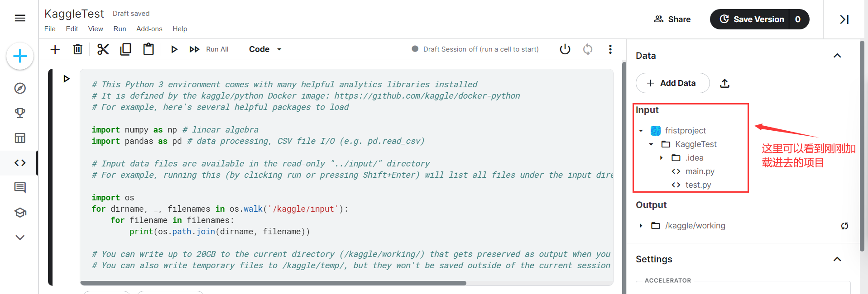
Task: Collapse the right sidebar panel
Action: tap(844, 19)
